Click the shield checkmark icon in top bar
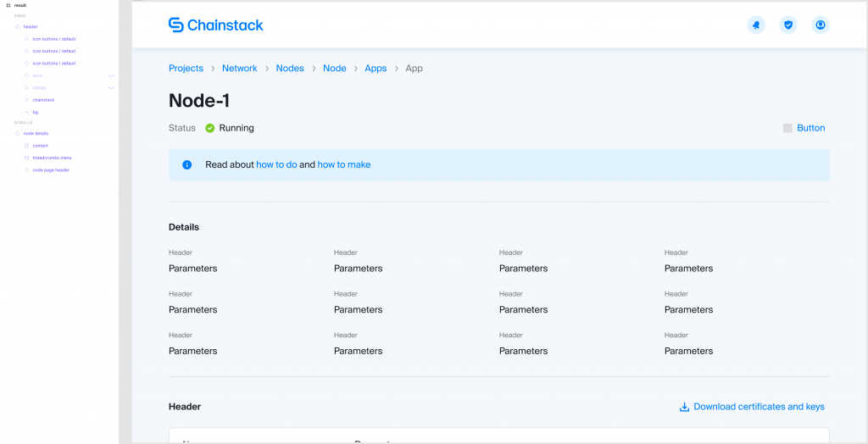This screenshot has width=868, height=444. point(788,25)
